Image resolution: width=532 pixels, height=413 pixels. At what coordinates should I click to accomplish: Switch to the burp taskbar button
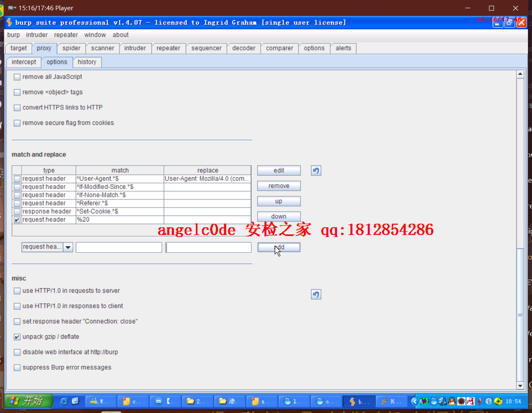(359, 402)
